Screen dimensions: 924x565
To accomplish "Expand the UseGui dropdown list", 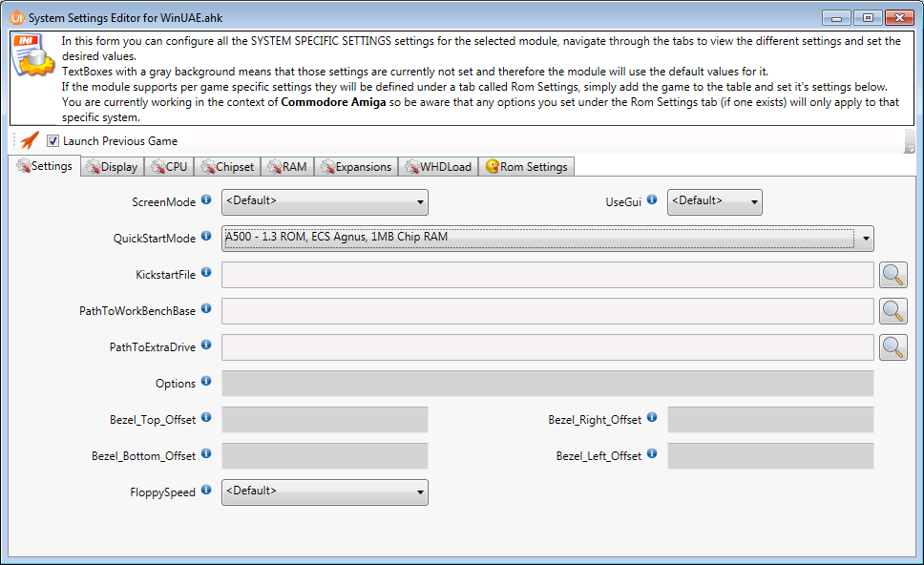I will (714, 201).
